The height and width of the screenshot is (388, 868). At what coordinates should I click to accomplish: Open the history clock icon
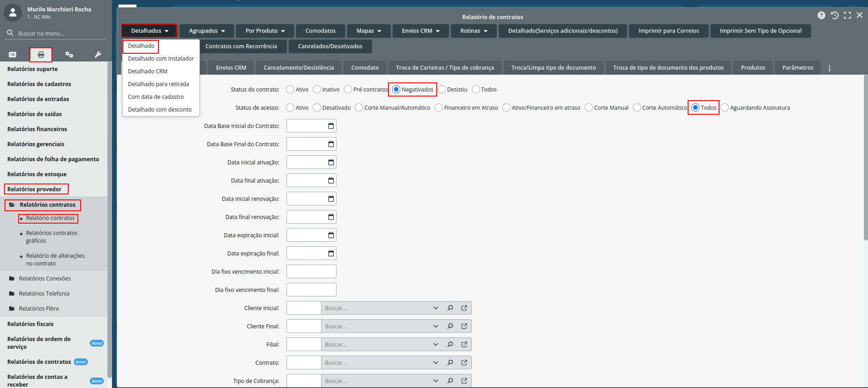pyautogui.click(x=834, y=15)
